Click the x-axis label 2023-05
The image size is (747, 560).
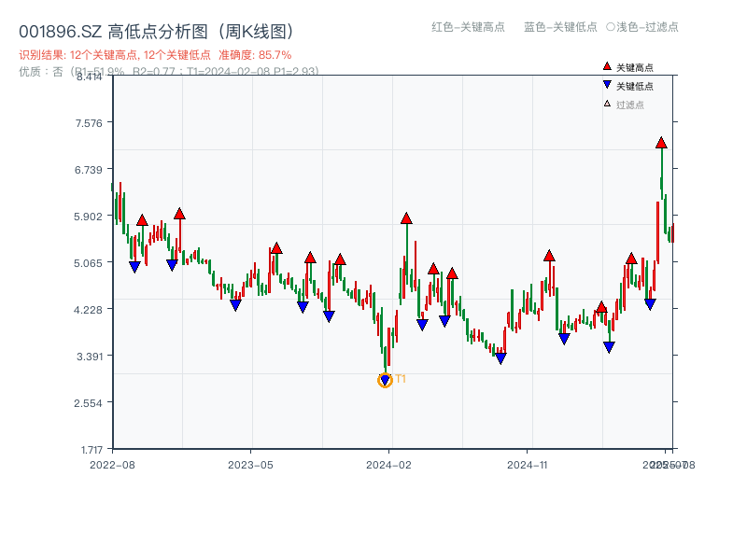coord(250,465)
